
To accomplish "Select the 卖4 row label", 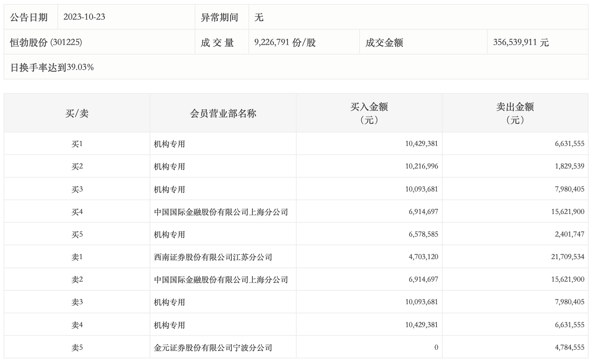I will [x=77, y=325].
